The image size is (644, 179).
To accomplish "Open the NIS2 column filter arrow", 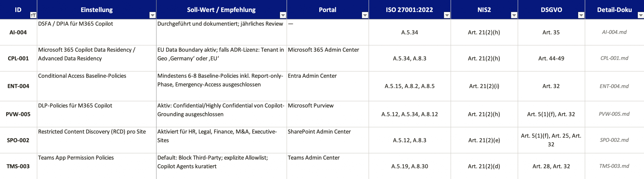I will pyautogui.click(x=514, y=15).
